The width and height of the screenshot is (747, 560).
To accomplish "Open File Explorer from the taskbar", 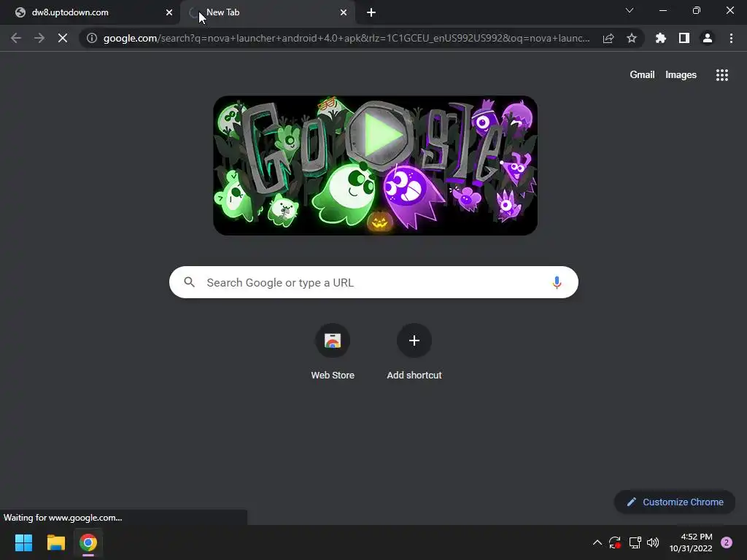I will click(x=55, y=542).
